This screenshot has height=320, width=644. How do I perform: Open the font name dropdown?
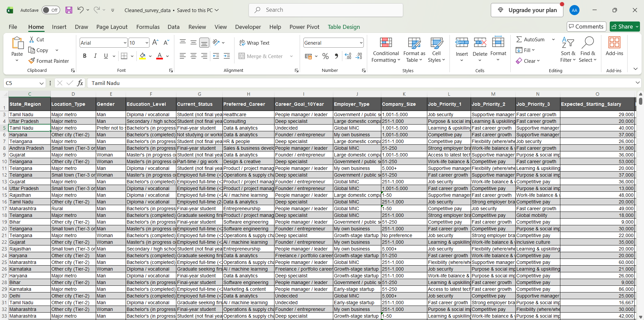point(125,43)
